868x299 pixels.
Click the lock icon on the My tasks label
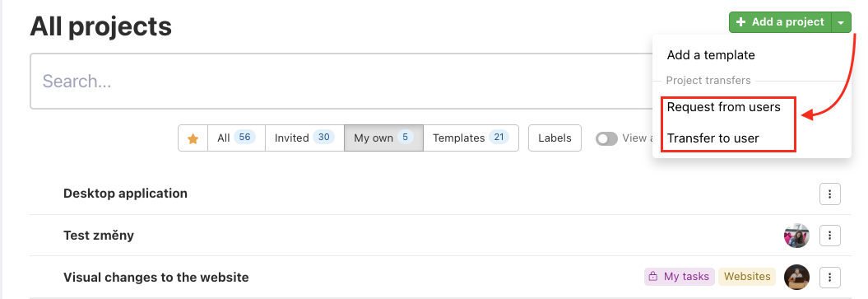click(653, 276)
